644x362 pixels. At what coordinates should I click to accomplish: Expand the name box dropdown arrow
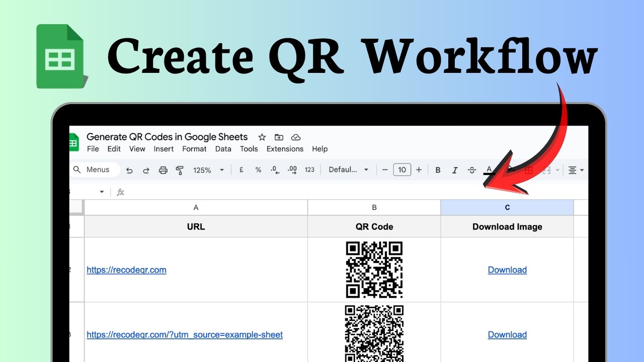[x=102, y=192]
